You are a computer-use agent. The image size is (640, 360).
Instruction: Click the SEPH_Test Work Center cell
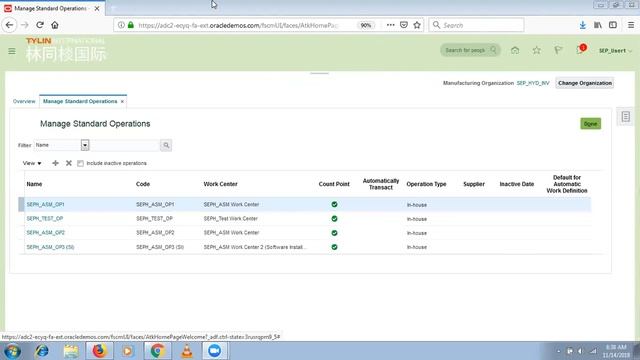pos(231,219)
